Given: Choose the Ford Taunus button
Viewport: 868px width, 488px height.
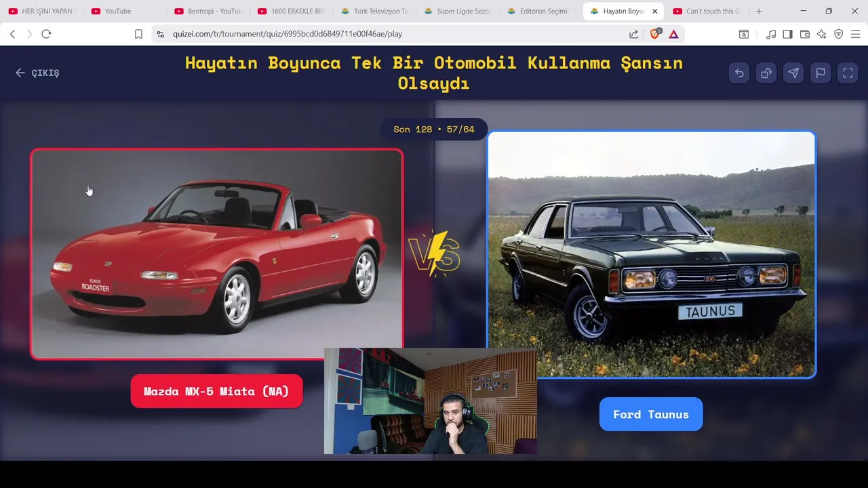Looking at the screenshot, I should coord(651,414).
